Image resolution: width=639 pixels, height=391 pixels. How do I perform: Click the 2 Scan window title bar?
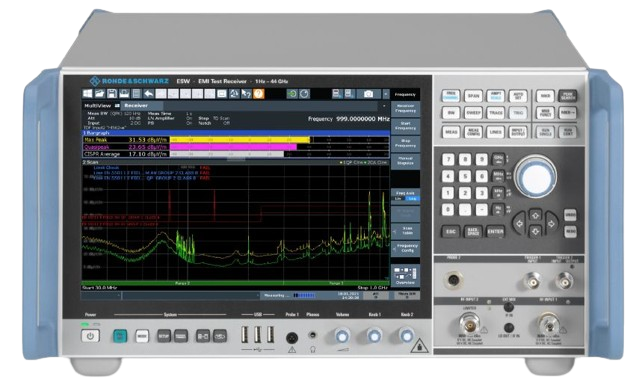click(236, 162)
